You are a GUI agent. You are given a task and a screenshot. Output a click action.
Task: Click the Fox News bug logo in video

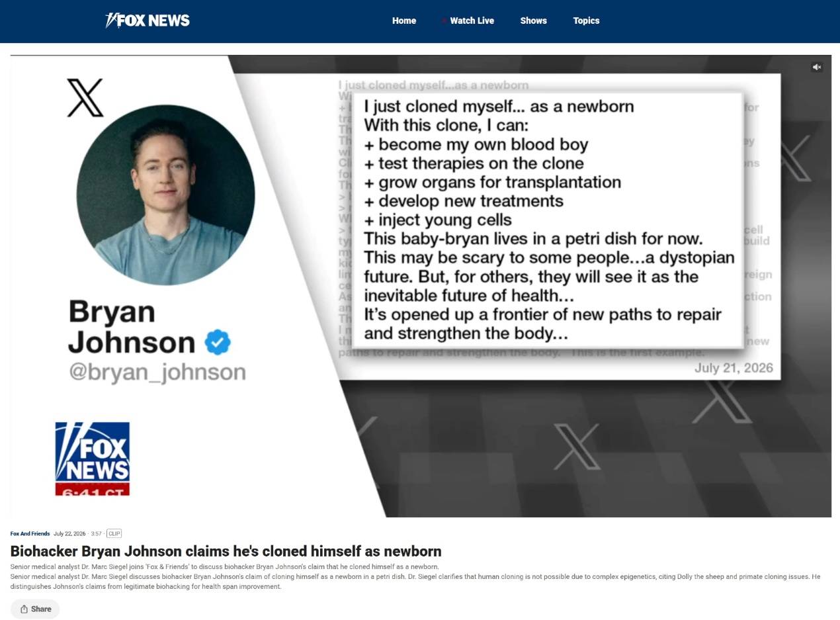click(x=92, y=459)
